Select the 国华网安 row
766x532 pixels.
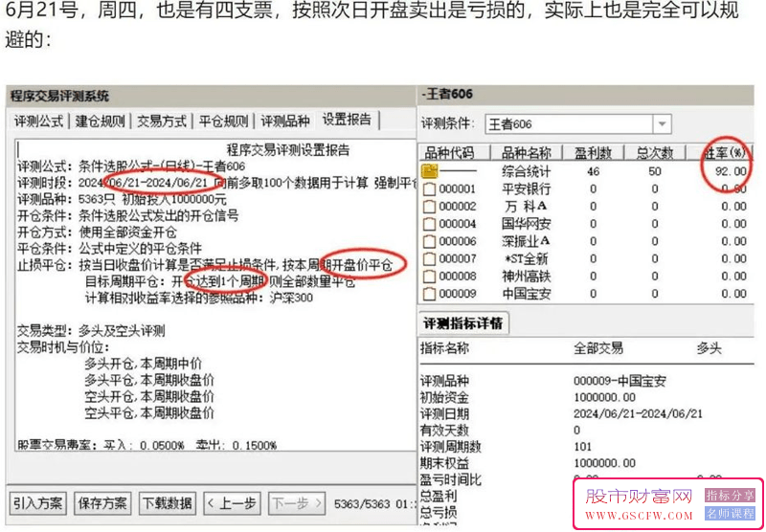(585, 224)
